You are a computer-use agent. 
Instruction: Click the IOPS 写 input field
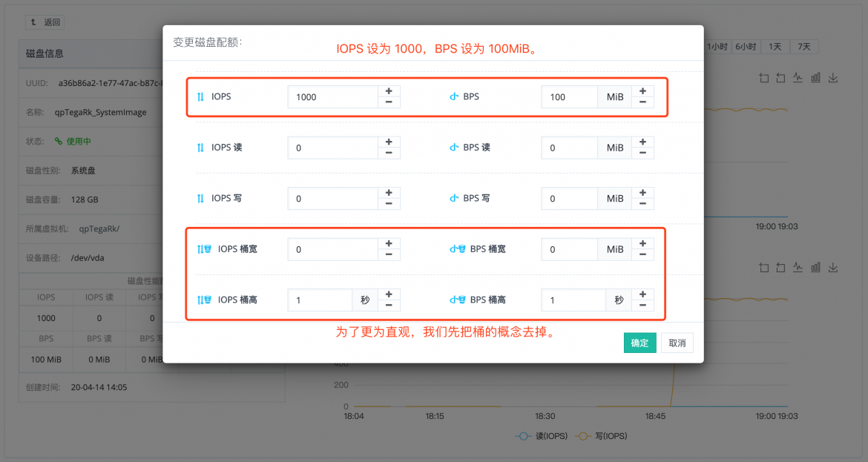[332, 199]
